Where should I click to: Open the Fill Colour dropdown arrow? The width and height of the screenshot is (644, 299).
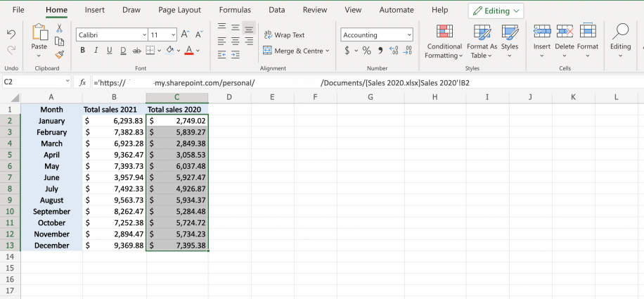[179, 51]
